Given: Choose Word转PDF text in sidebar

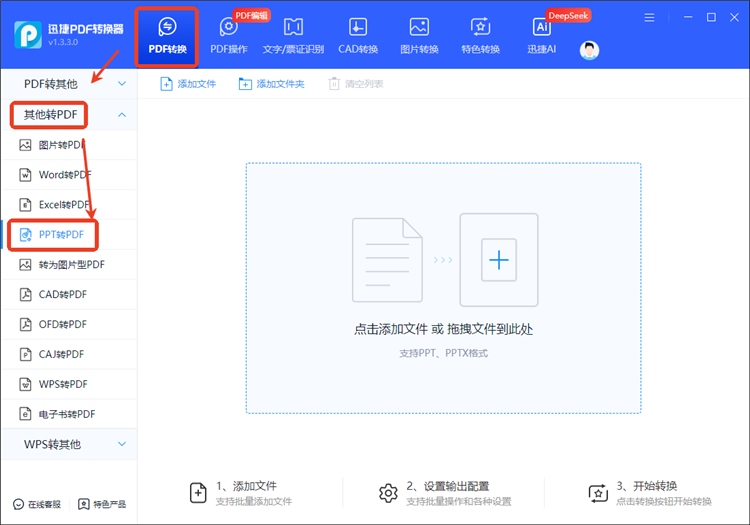Looking at the screenshot, I should tap(65, 175).
